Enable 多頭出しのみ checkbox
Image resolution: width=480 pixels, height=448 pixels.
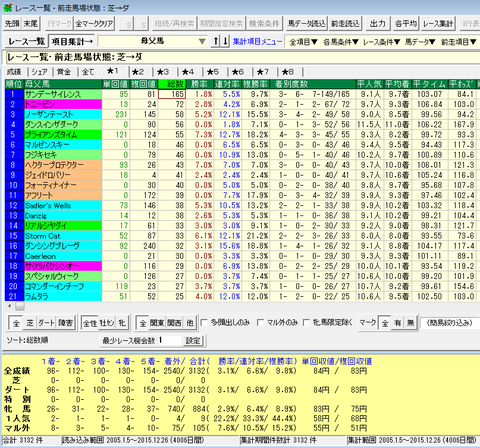[x=204, y=322]
